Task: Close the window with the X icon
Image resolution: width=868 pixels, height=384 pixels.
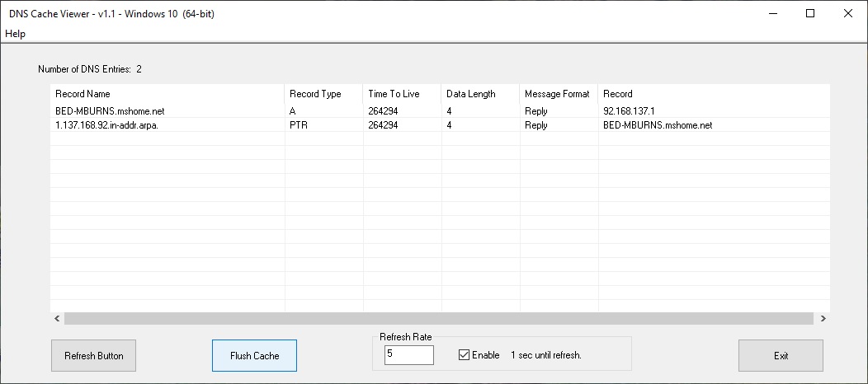Action: pyautogui.click(x=847, y=14)
